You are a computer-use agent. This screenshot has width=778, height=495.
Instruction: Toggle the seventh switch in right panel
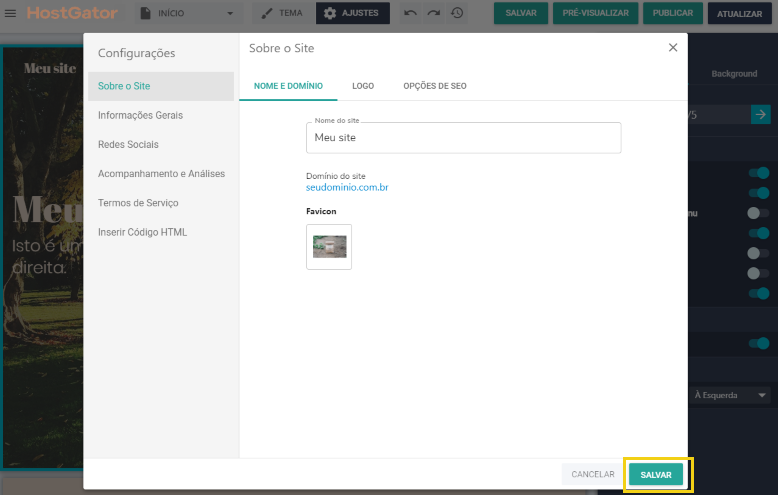click(759, 294)
